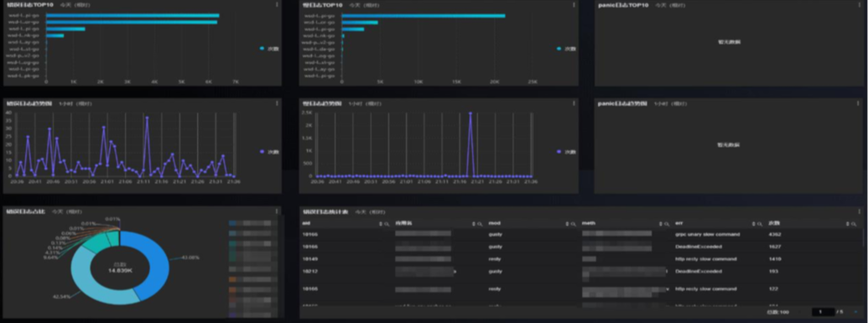Viewport: 868px width, 323px height.
Task: Open the donut chart panel three-dot menu
Action: (x=277, y=211)
